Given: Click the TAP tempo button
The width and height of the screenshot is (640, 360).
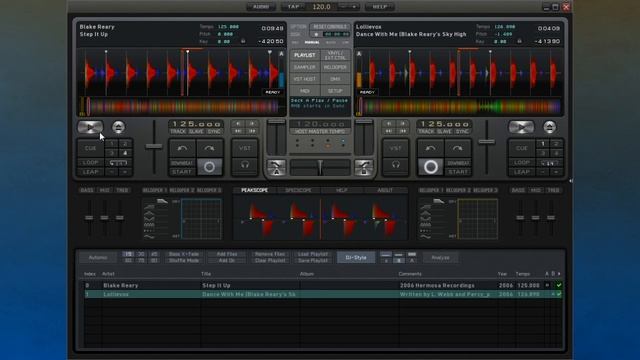Looking at the screenshot, I should pyautogui.click(x=293, y=7).
